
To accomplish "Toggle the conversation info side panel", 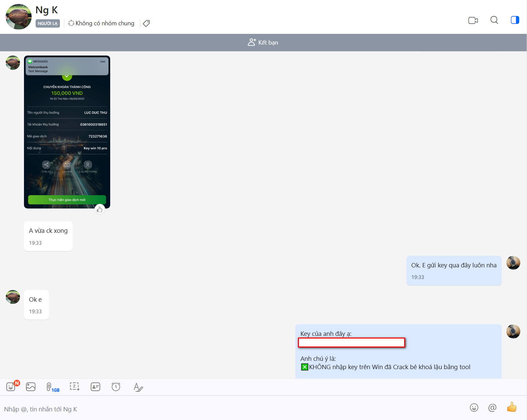I will click(x=515, y=20).
